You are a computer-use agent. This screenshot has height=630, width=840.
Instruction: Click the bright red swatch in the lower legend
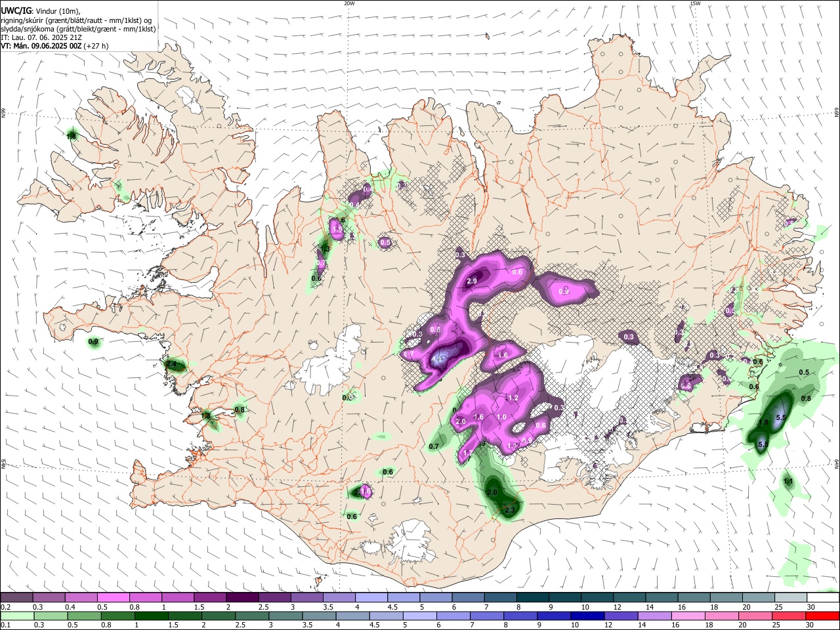point(823,616)
